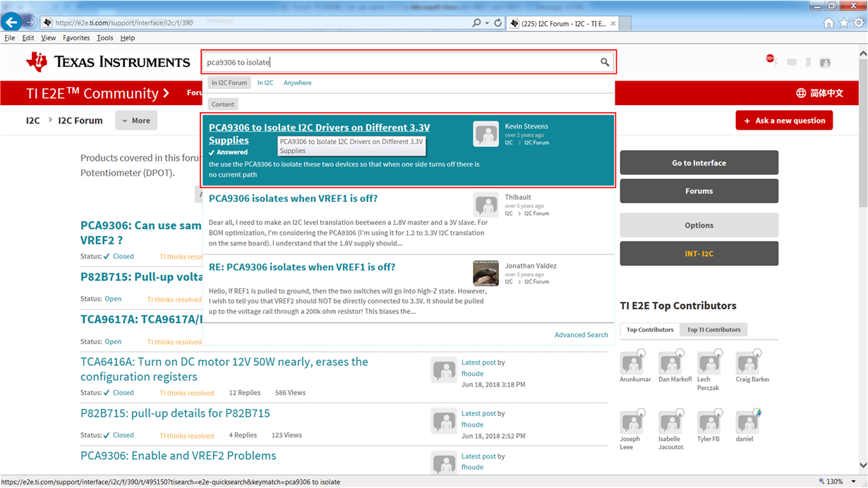
Task: Click the Go to Interface button
Action: point(699,163)
